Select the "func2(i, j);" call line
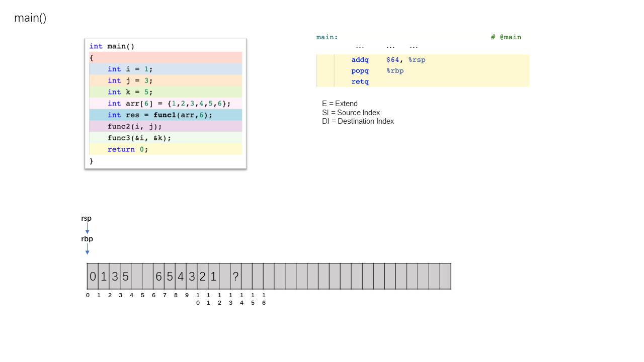The image size is (644, 362). (166, 126)
